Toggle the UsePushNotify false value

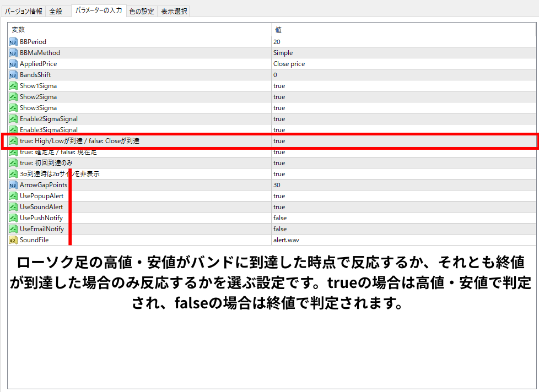[x=280, y=218]
